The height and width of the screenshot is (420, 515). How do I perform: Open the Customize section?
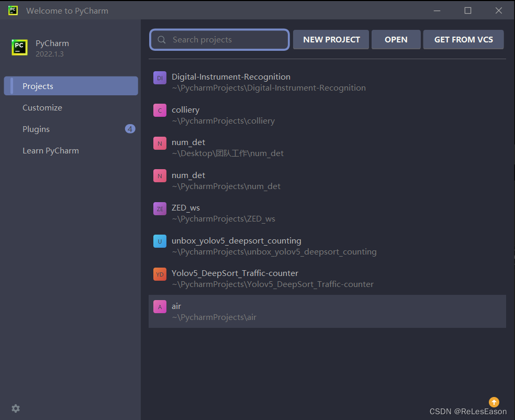[x=42, y=107]
